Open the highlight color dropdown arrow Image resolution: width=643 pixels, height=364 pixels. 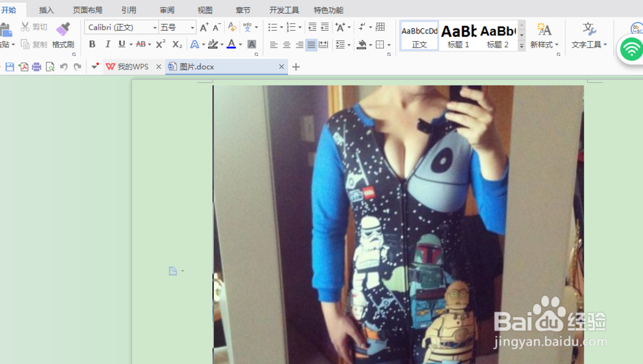(x=222, y=45)
